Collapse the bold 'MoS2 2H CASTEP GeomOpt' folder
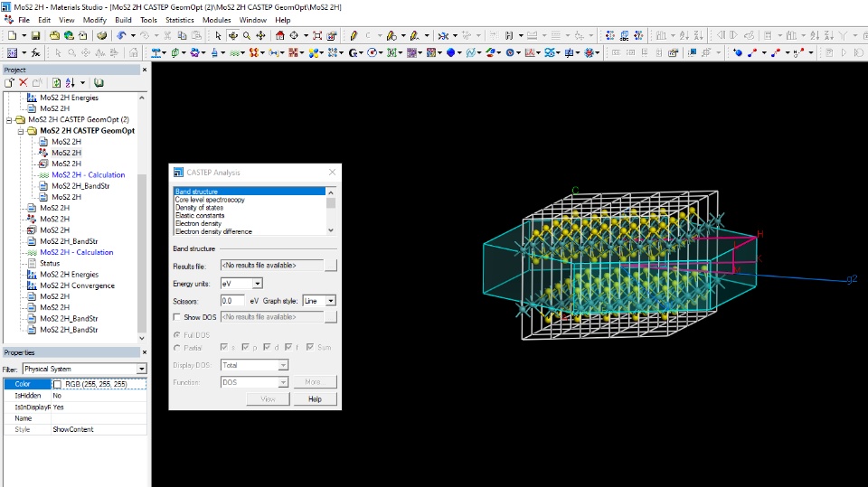This screenshot has height=487, width=868. pyautogui.click(x=21, y=131)
